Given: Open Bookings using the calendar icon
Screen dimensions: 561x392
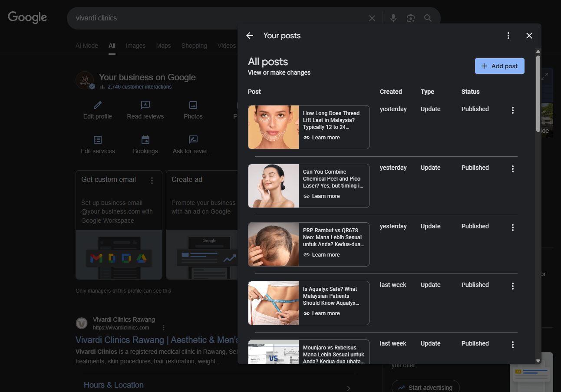Looking at the screenshot, I should [145, 140].
